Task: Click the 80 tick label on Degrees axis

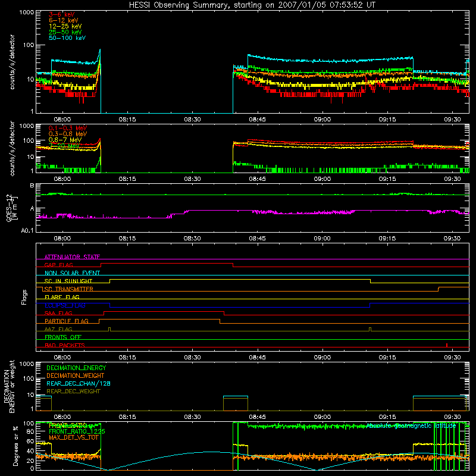Action: click(x=30, y=431)
